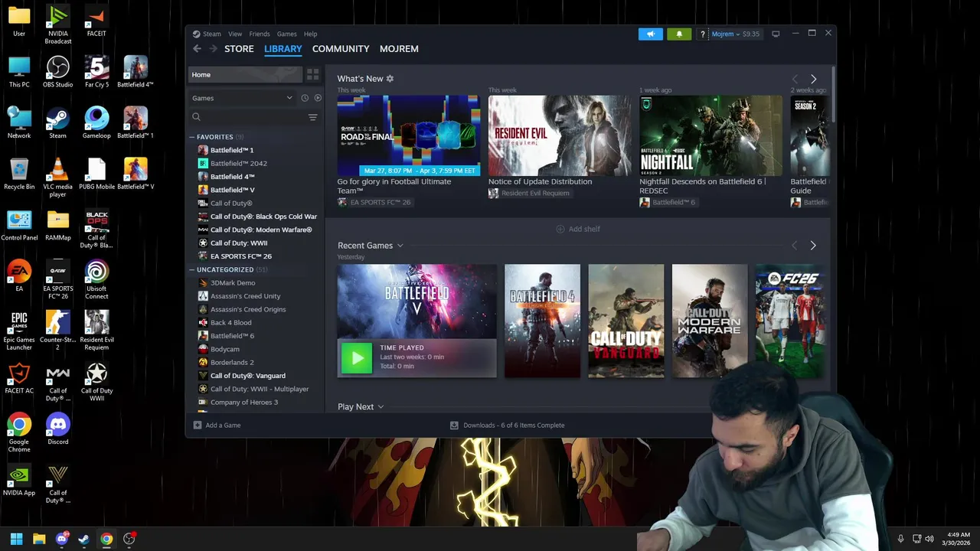980x551 pixels.
Task: Open Big Picture mode monitor icon
Action: (x=776, y=34)
